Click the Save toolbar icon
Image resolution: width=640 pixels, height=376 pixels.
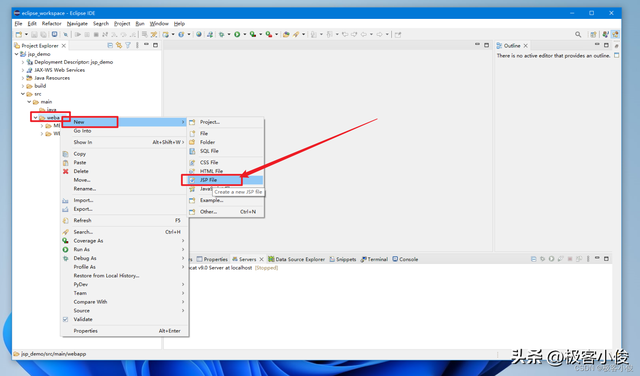pyautogui.click(x=34, y=34)
